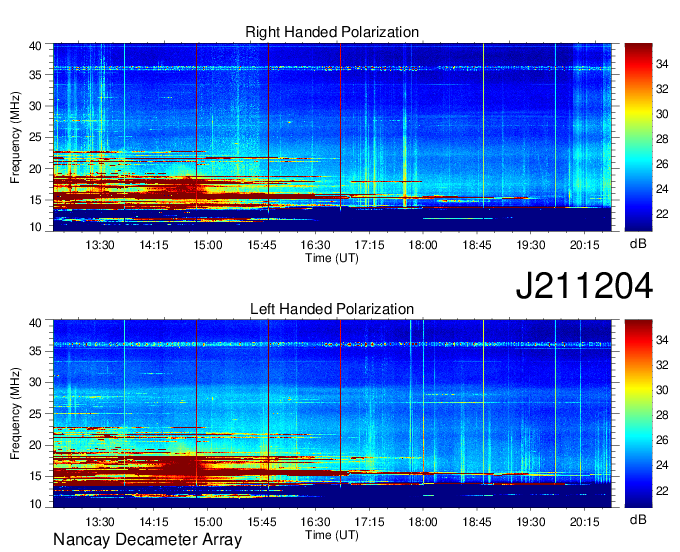
Task: Click the 18:00 time tick on lower plot
Action: pyautogui.click(x=423, y=522)
